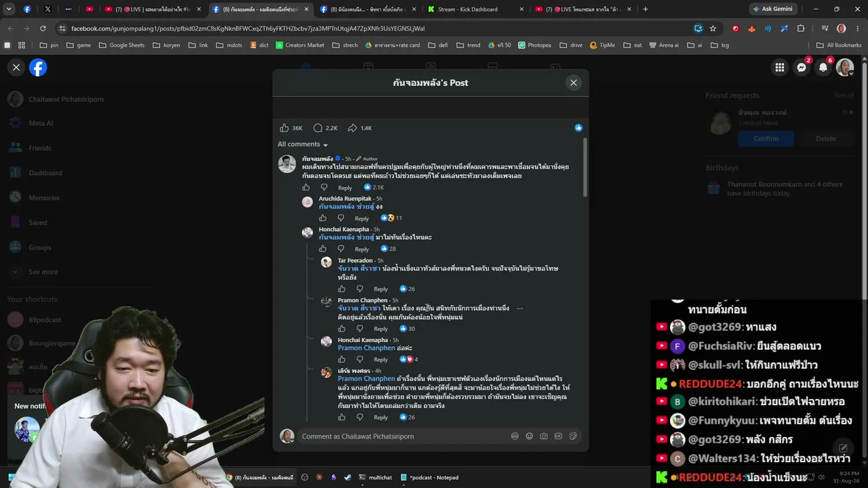This screenshot has height=488, width=868.
Task: Open Memories in the left sidebar
Action: 44,198
